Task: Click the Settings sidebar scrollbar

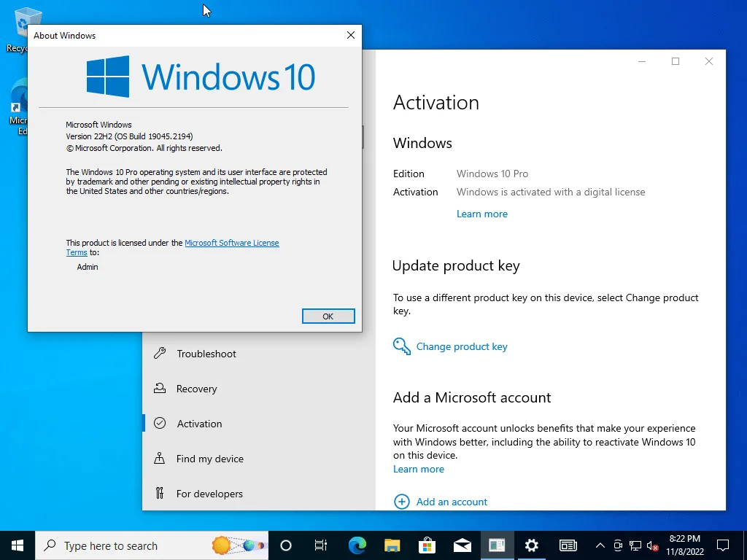Action: click(x=363, y=137)
